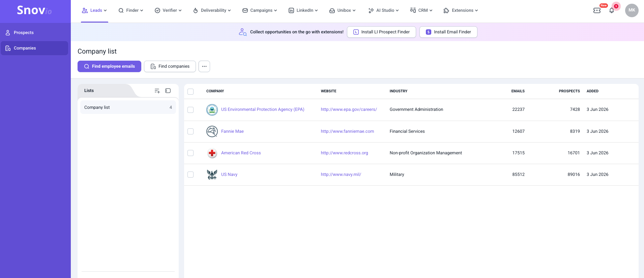Image resolution: width=644 pixels, height=278 pixels.
Task: Click the 'Government Administration' industry cell
Action: [x=416, y=110]
